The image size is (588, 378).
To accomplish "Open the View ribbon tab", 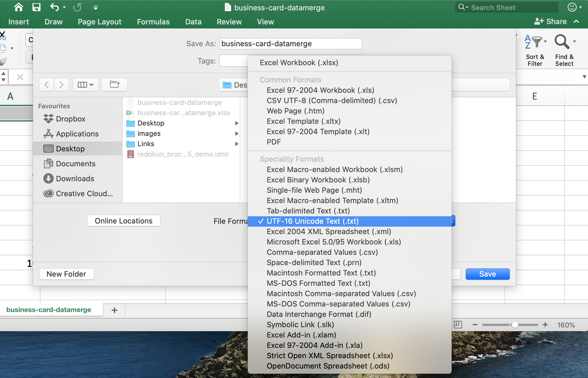I will (x=265, y=22).
